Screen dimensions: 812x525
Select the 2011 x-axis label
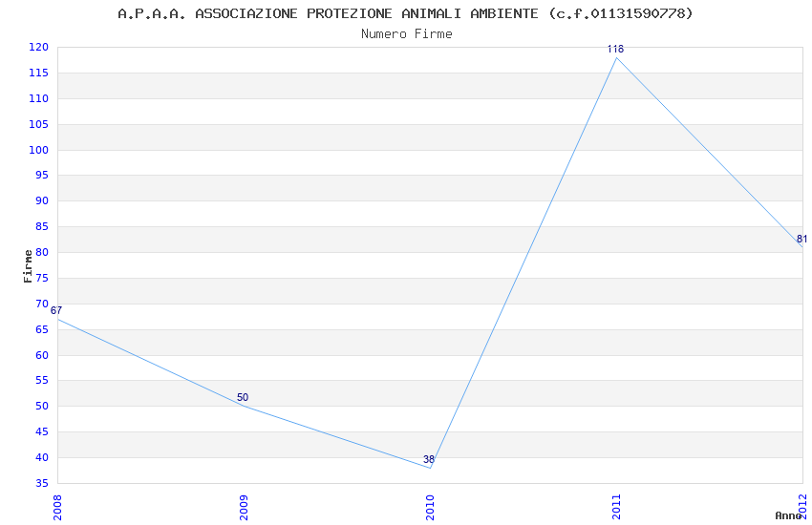(x=616, y=507)
